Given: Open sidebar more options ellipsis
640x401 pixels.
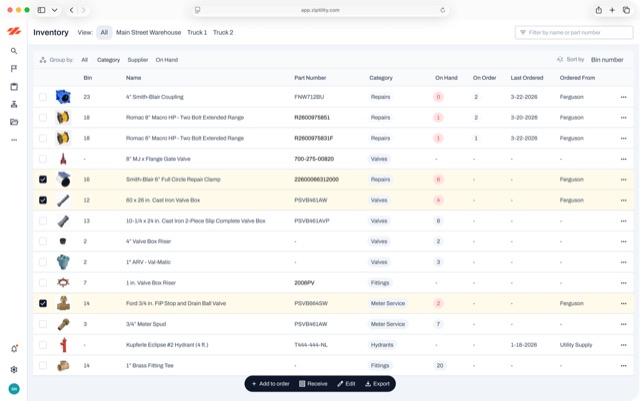Looking at the screenshot, I should (14, 140).
